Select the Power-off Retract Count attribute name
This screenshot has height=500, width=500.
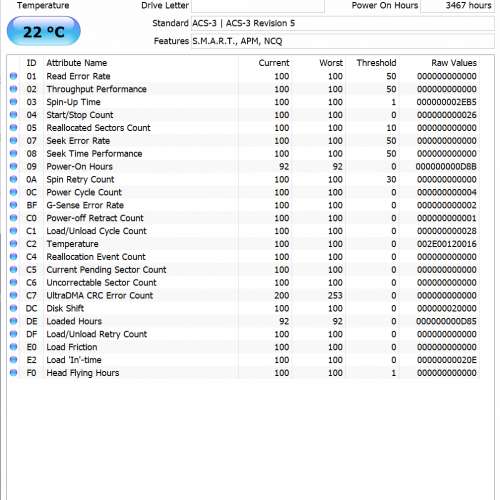95,218
